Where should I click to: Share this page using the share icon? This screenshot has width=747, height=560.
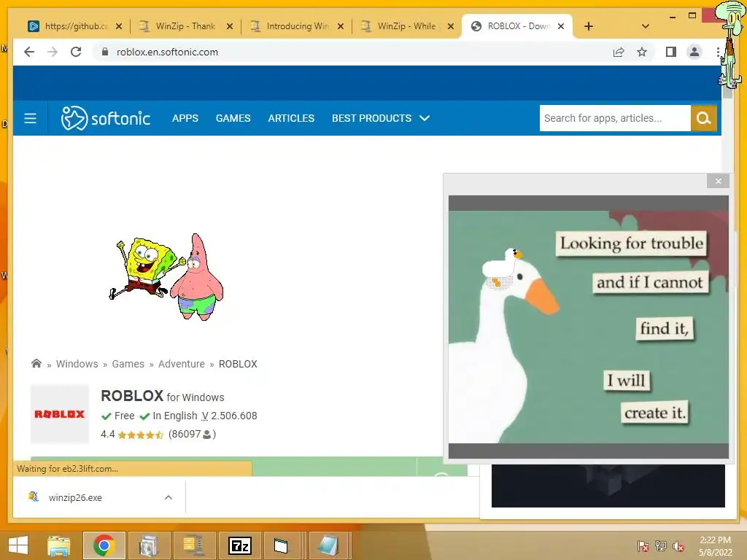point(619,52)
